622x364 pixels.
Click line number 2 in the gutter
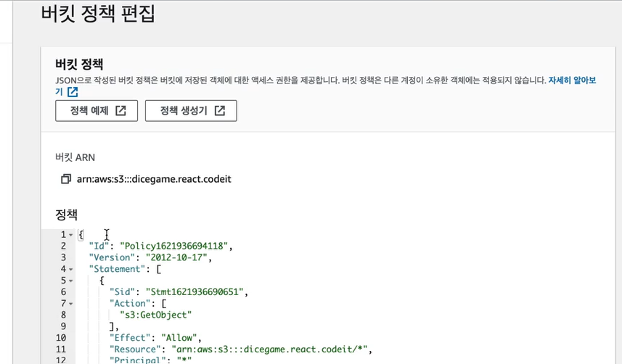pyautogui.click(x=63, y=247)
